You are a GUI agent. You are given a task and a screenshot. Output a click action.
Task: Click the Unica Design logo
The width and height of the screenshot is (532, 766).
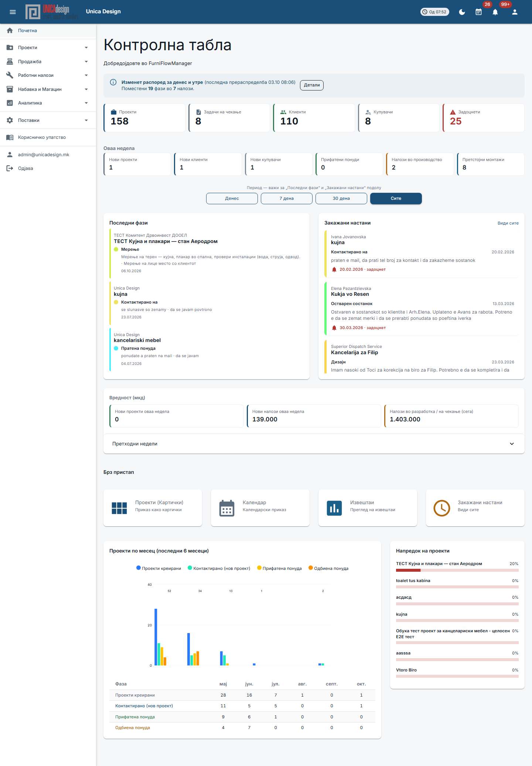52,12
